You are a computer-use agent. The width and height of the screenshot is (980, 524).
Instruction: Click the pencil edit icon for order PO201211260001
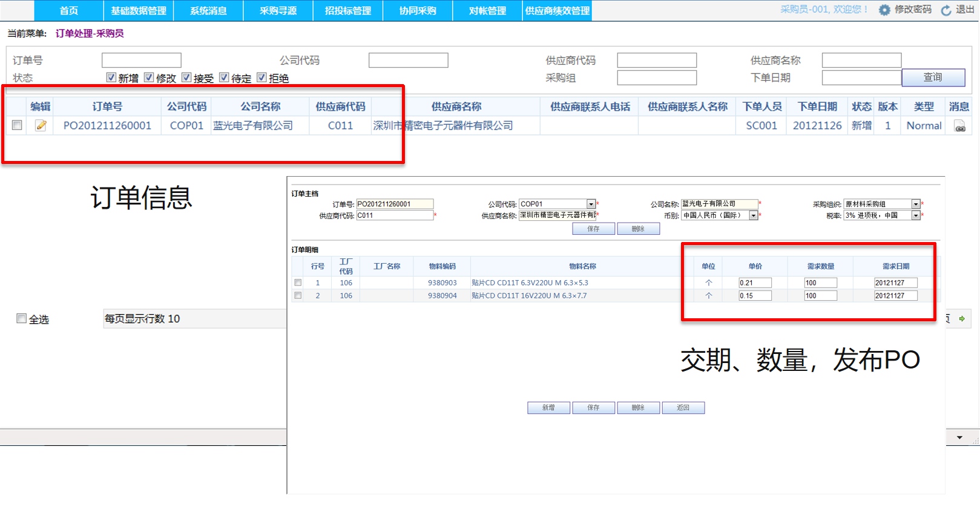tap(41, 125)
